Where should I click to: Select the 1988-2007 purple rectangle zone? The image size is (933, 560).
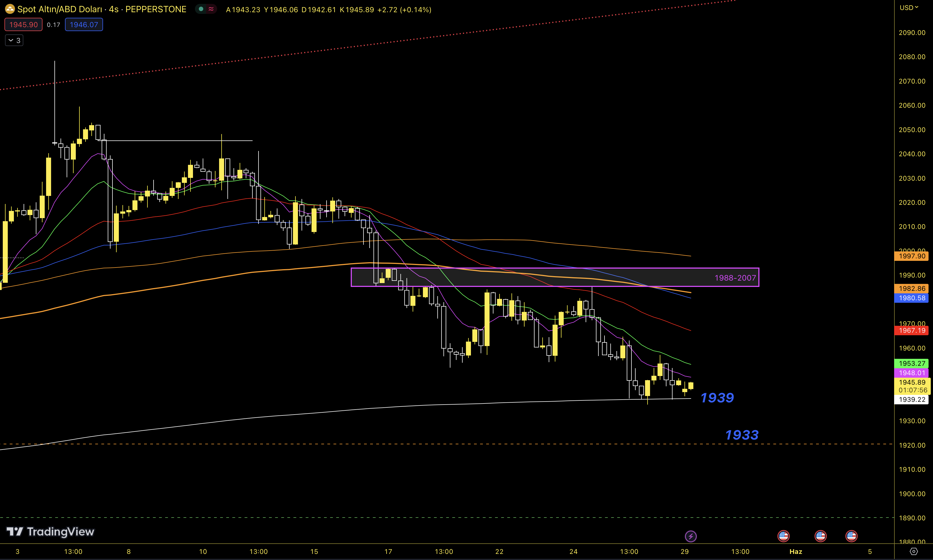555,277
